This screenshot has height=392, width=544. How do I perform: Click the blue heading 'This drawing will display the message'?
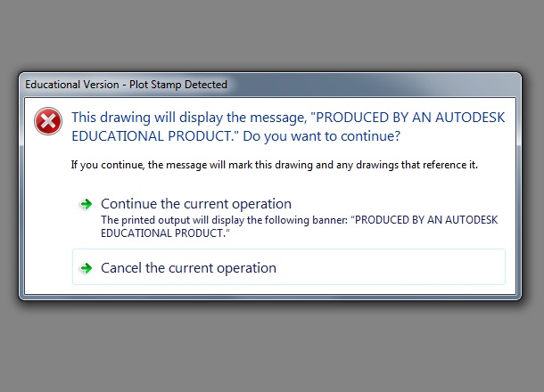pyautogui.click(x=189, y=118)
